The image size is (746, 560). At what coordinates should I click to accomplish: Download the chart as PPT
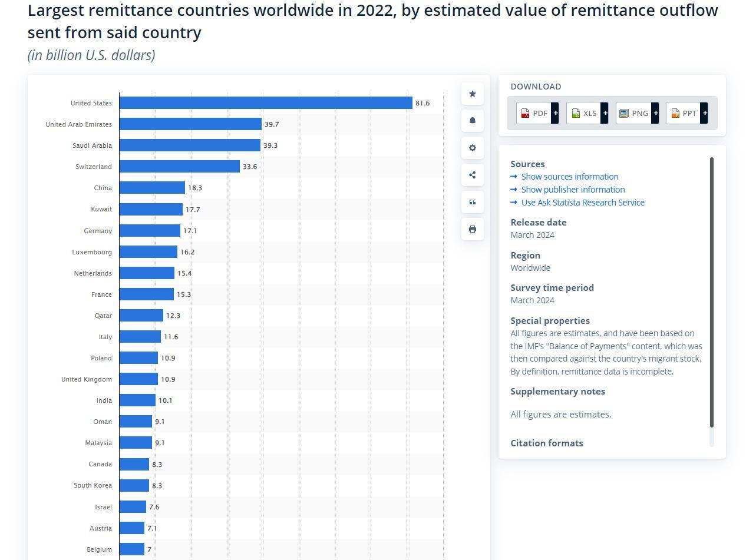click(x=684, y=113)
